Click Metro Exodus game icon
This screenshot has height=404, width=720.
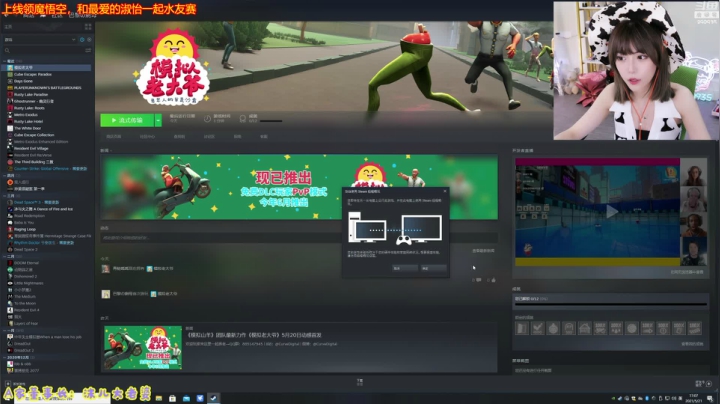pos(10,115)
